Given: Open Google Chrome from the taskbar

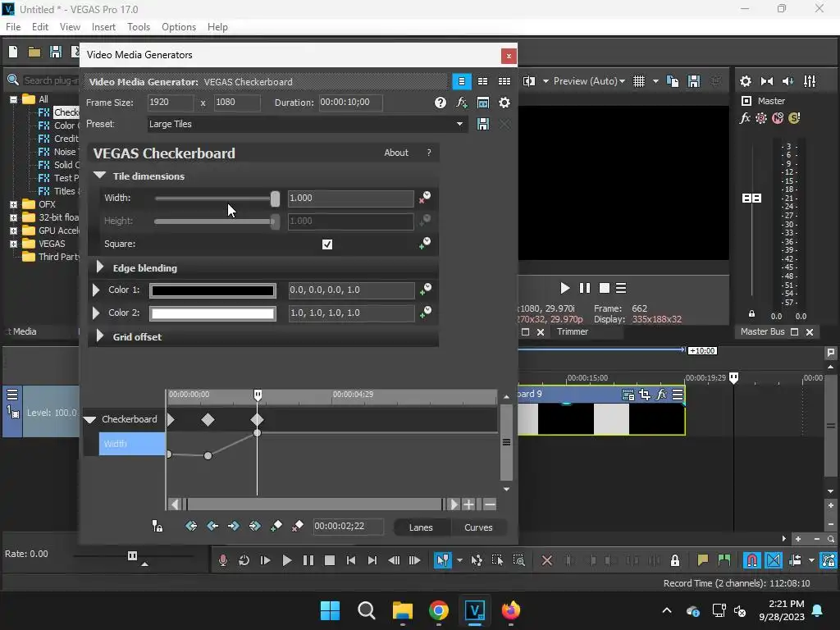Looking at the screenshot, I should pyautogui.click(x=438, y=610).
